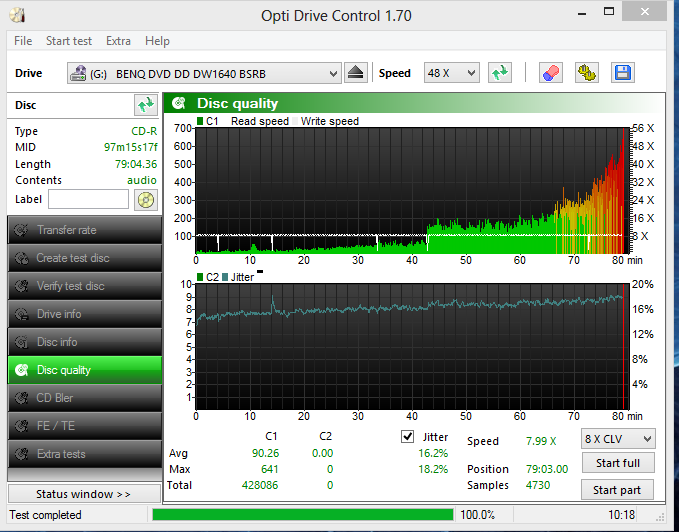This screenshot has width=679, height=532.
Task: Save results with the floppy disk icon
Action: pos(623,73)
